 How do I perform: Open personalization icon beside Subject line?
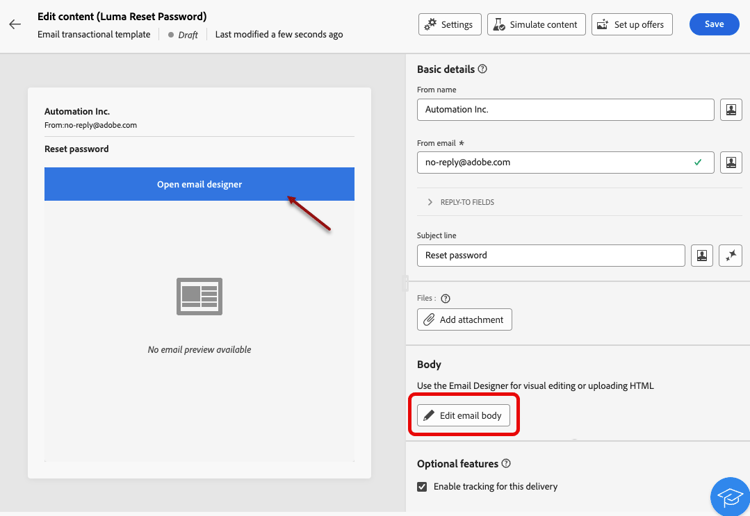(702, 256)
